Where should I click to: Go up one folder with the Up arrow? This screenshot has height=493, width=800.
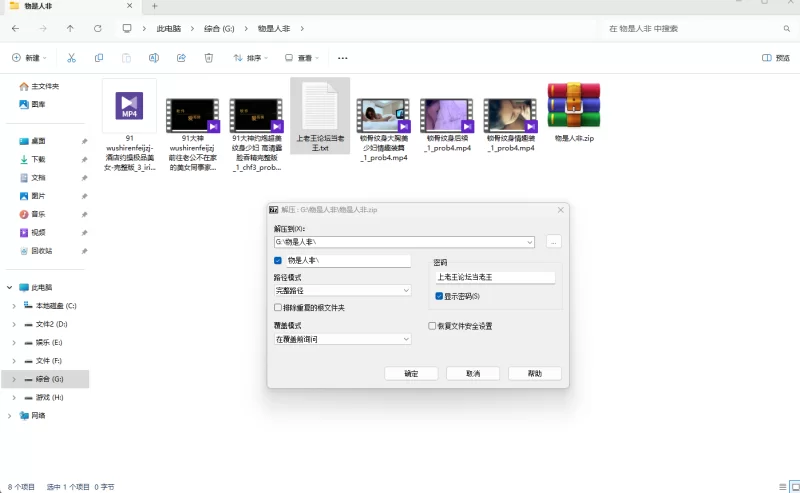click(70, 29)
